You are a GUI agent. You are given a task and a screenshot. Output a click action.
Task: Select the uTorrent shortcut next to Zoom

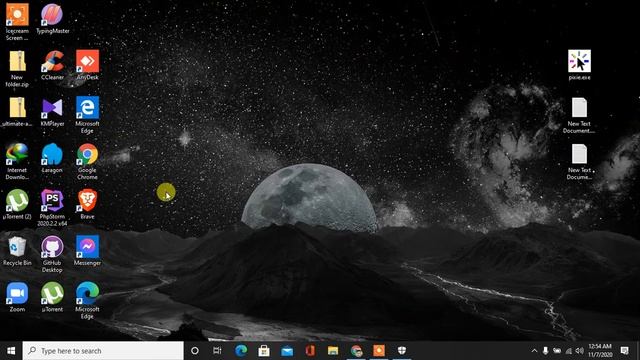[52, 298]
